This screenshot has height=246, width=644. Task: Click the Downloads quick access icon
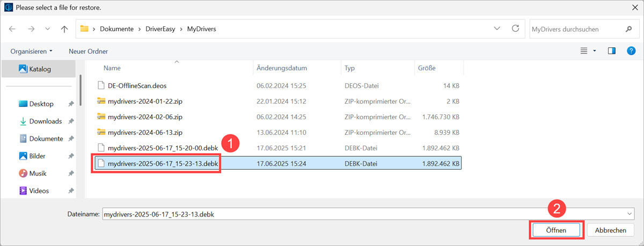pyautogui.click(x=23, y=121)
